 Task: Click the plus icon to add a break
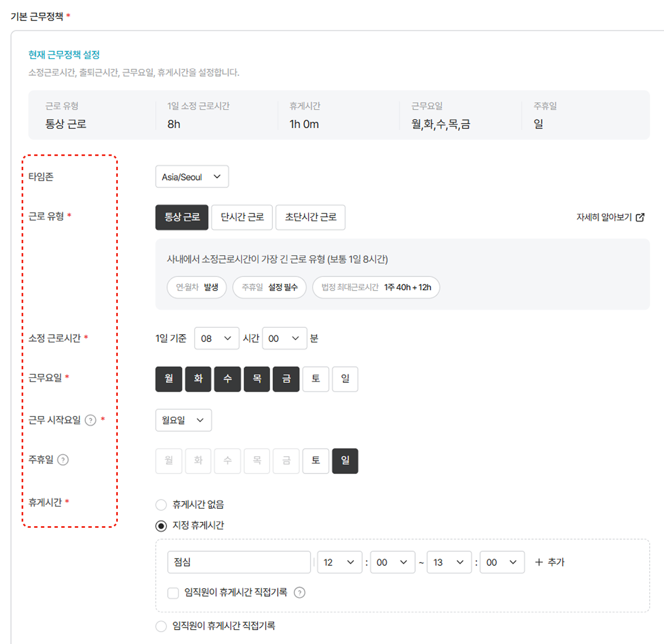539,562
